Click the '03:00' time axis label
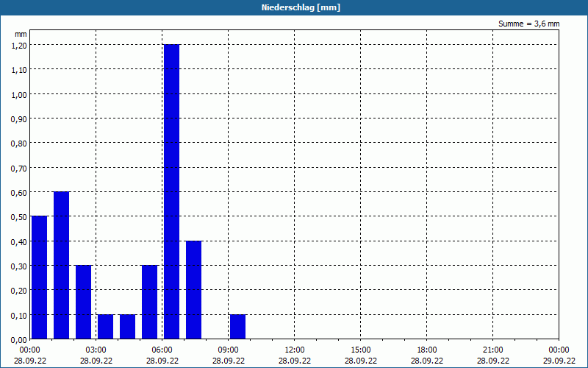The width and height of the screenshot is (588, 368). coord(96,350)
